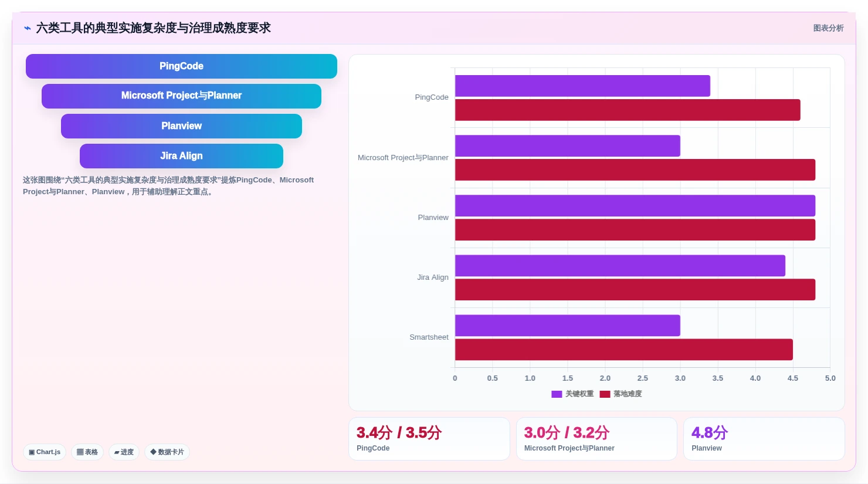Click the 数据卡片 tag chip
This screenshot has width=868, height=484.
167,452
